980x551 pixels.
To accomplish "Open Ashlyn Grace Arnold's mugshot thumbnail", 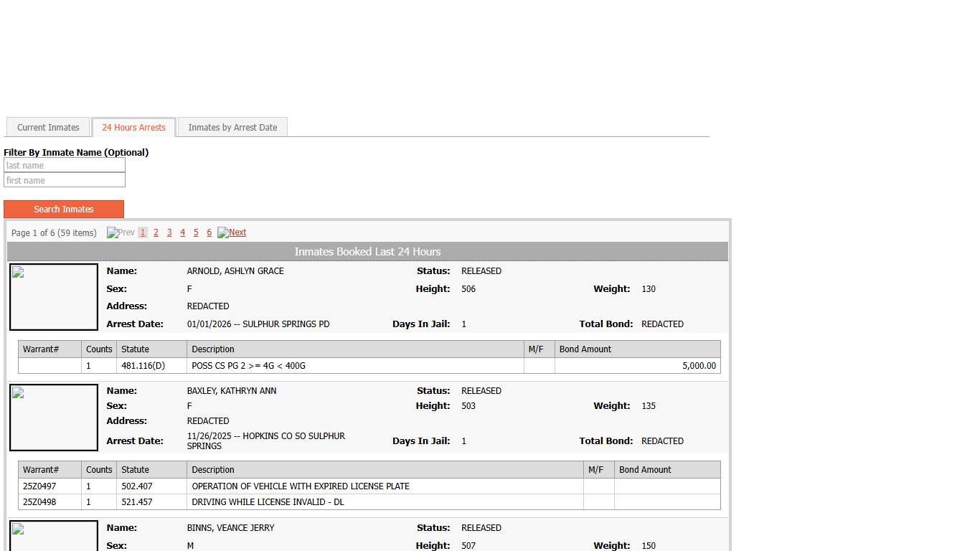I will (x=54, y=297).
